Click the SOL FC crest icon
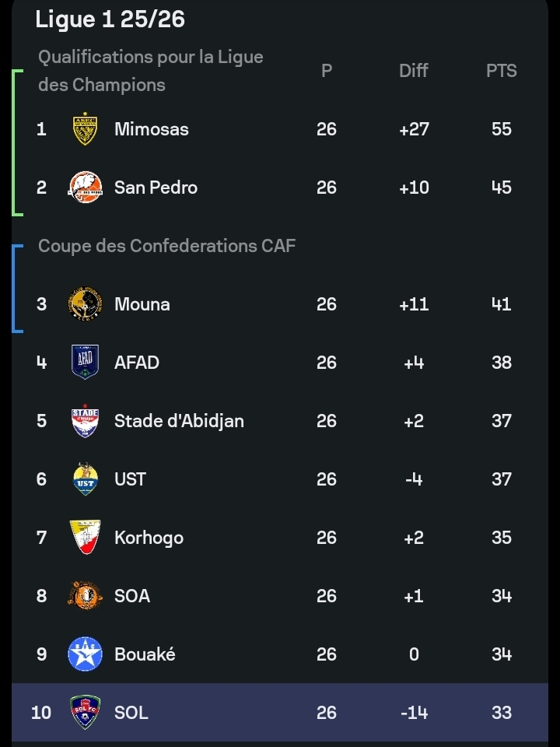The width and height of the screenshot is (560, 747). coord(85,713)
